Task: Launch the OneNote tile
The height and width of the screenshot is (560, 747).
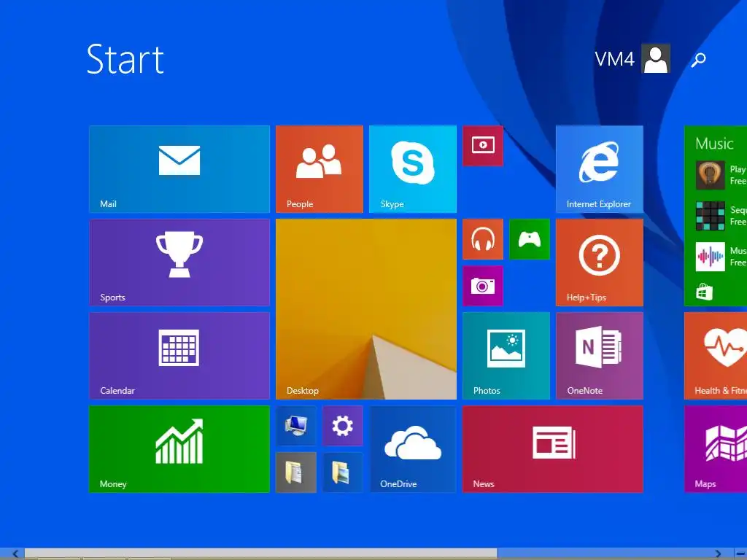Action: (x=600, y=356)
